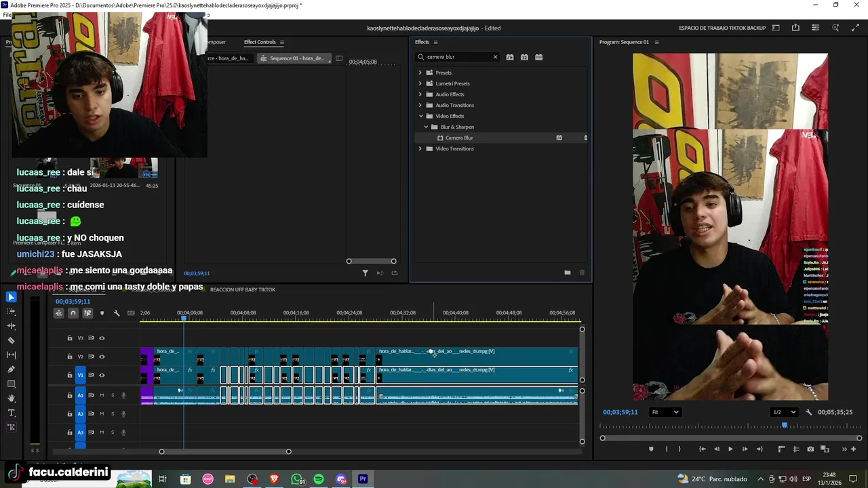
Task: Expand the Audio Transitions folder
Action: (420, 105)
